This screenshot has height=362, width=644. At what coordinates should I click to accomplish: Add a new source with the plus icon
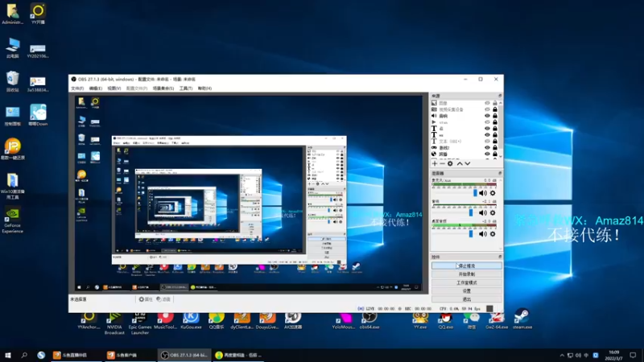(435, 163)
